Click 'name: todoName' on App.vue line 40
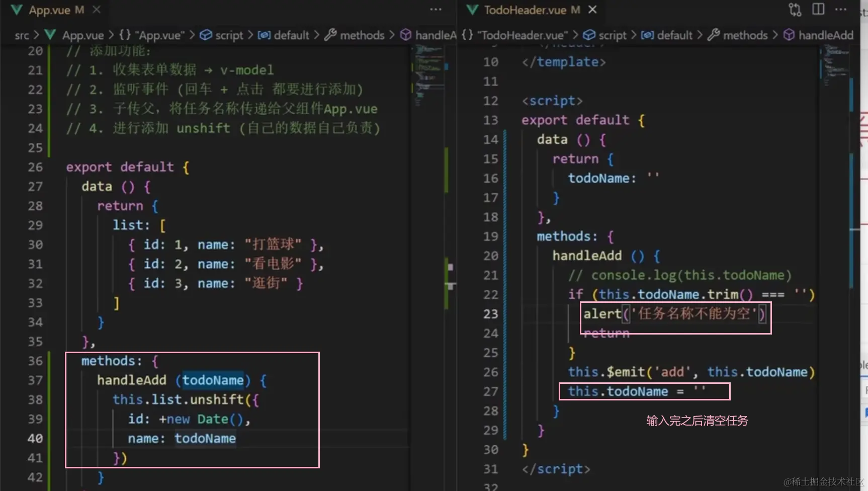Viewport: 868px width, 491px height. tap(182, 439)
